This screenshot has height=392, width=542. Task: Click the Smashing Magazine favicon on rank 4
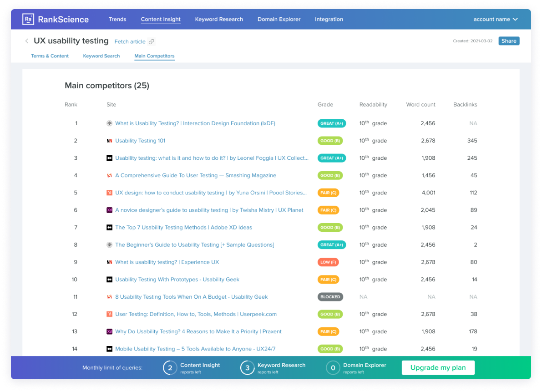point(109,175)
